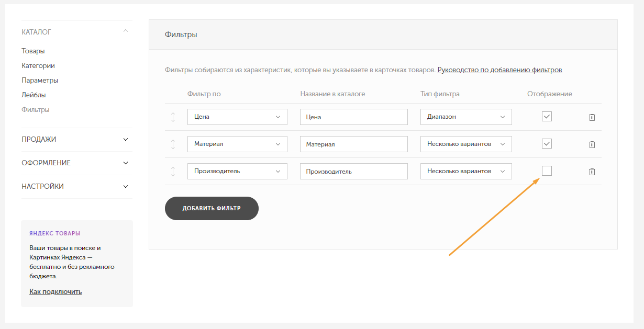
Task: Click the Тип фильтра column header
Action: click(440, 94)
